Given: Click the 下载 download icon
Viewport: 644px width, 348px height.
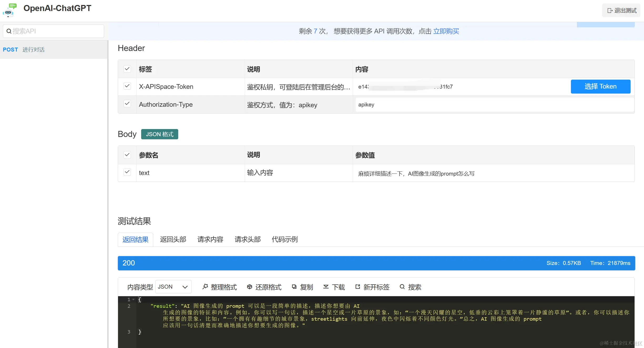Looking at the screenshot, I should (326, 287).
